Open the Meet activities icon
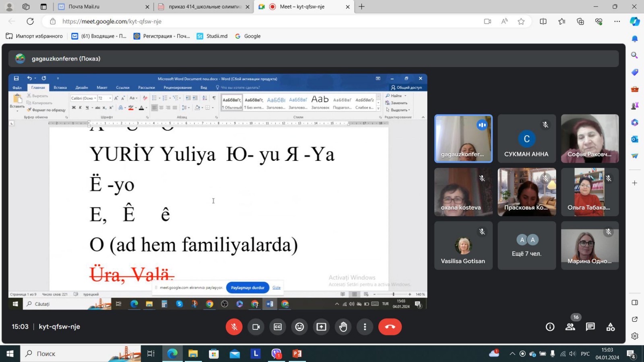644x362 pixels. pos(610,327)
